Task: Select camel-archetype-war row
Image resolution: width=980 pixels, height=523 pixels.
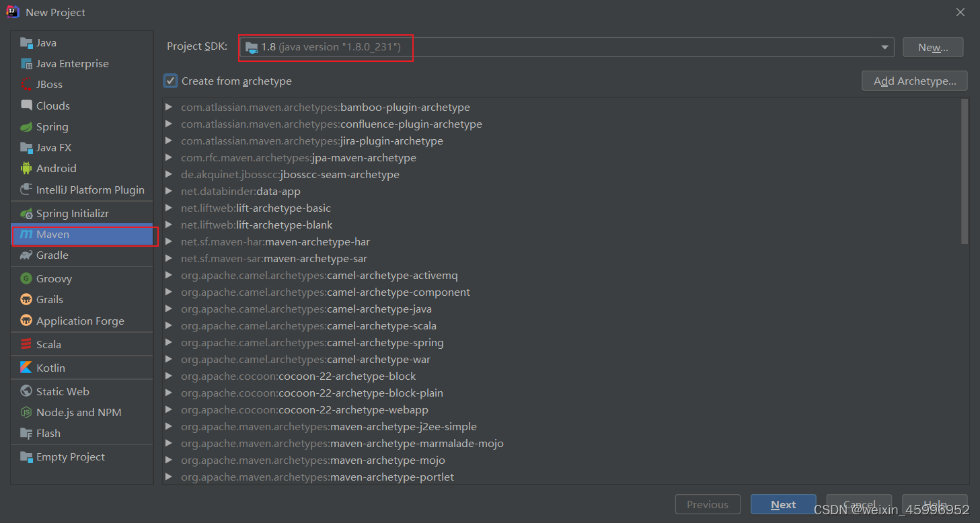Action: coord(561,359)
